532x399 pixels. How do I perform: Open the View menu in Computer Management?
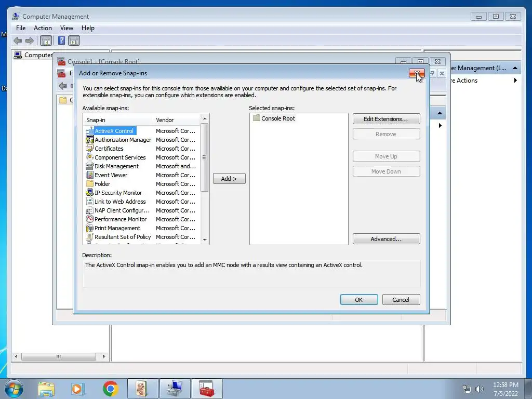coord(66,28)
